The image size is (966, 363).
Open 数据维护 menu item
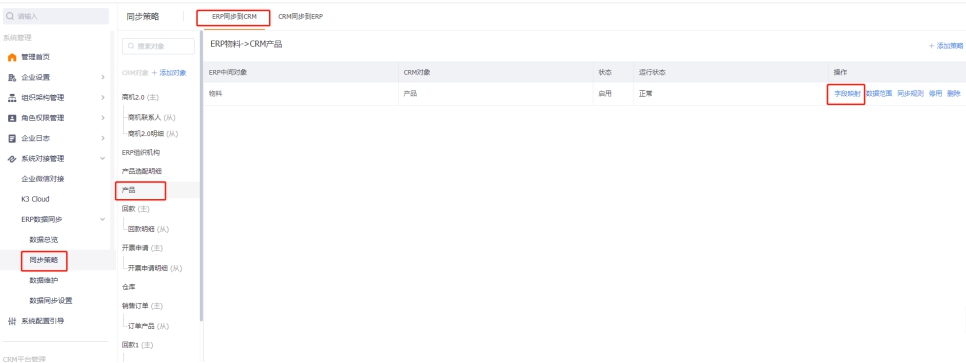(44, 280)
